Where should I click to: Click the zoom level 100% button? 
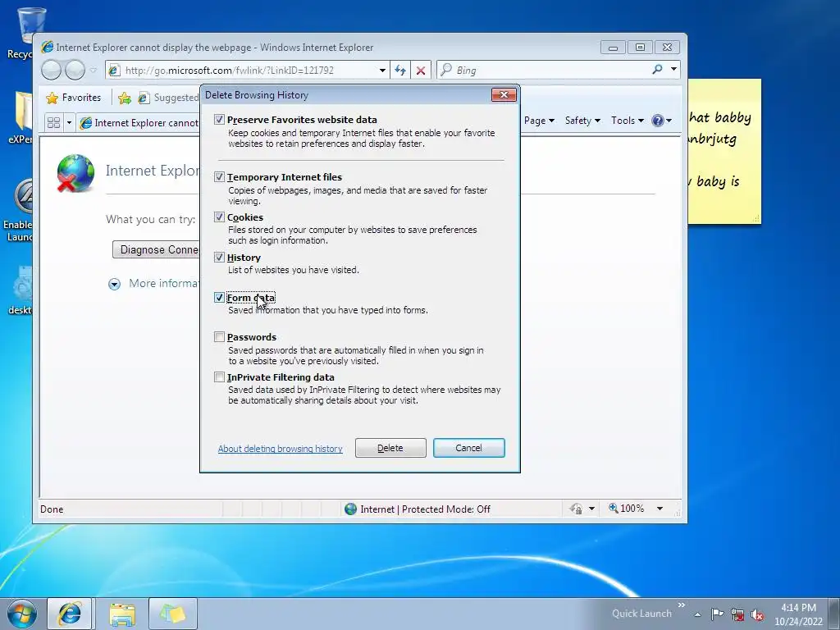pyautogui.click(x=626, y=509)
